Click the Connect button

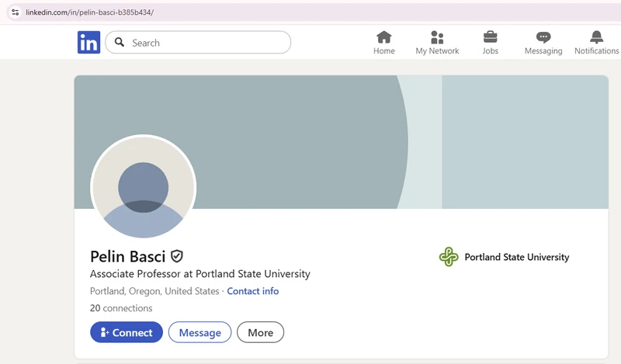127,332
